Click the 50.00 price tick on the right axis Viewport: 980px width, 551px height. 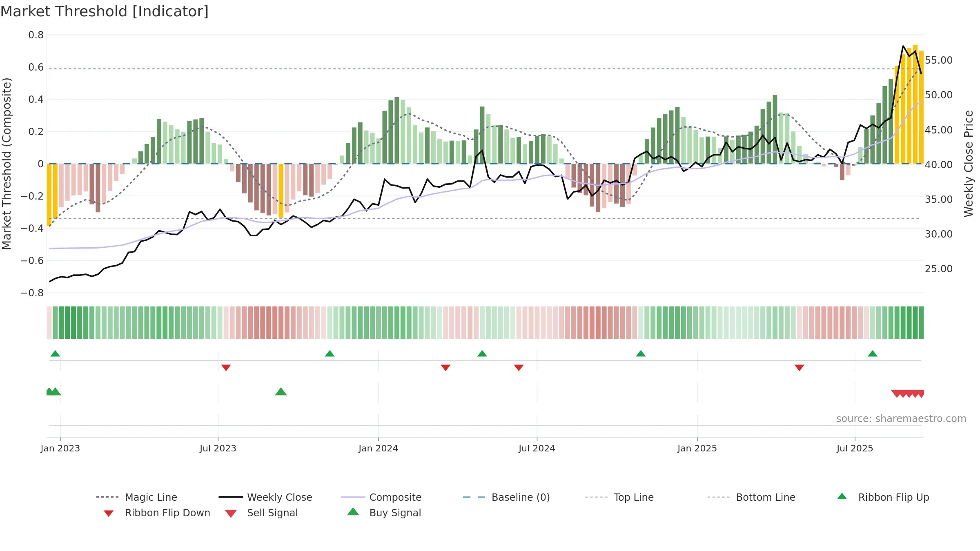click(x=939, y=95)
